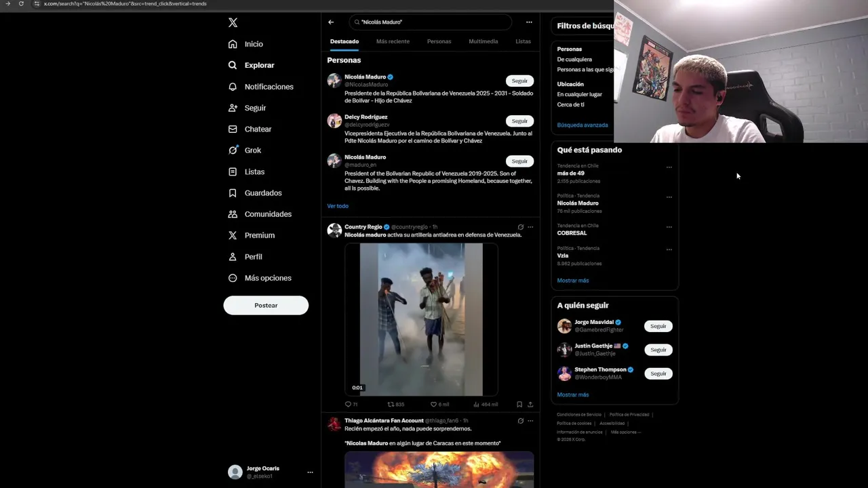Open options for the Nicolás Maduro trend
Screen dimensions: 868x488
tap(669, 197)
